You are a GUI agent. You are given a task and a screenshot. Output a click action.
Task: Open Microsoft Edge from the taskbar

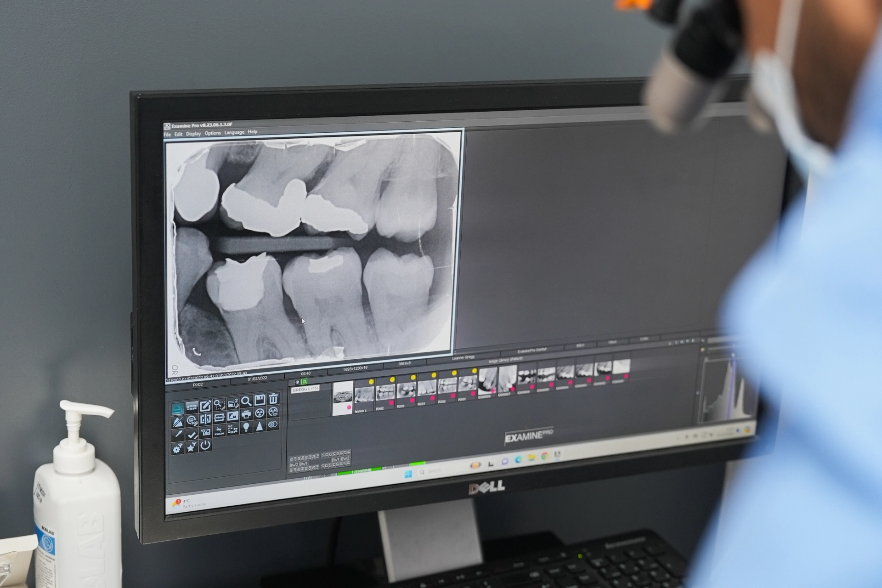(518, 459)
